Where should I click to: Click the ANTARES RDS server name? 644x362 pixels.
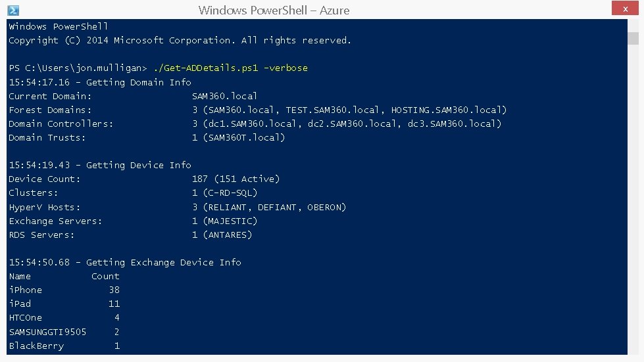[227, 235]
